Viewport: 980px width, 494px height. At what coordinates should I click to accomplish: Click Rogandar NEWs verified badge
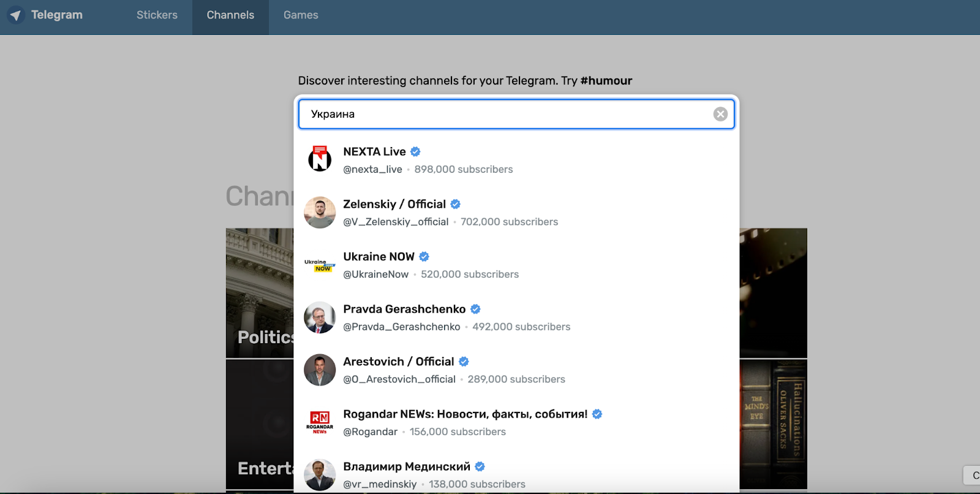597,414
